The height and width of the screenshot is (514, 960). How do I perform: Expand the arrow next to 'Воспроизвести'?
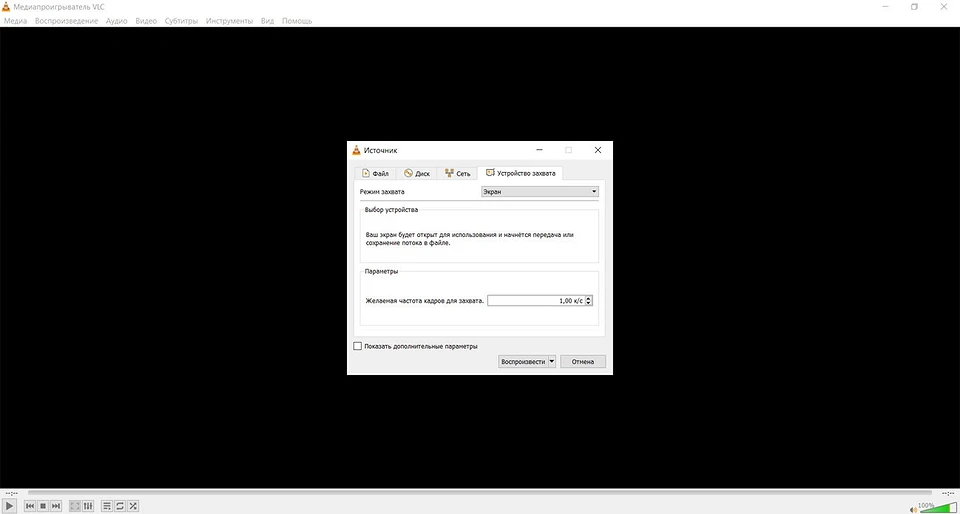tap(551, 362)
